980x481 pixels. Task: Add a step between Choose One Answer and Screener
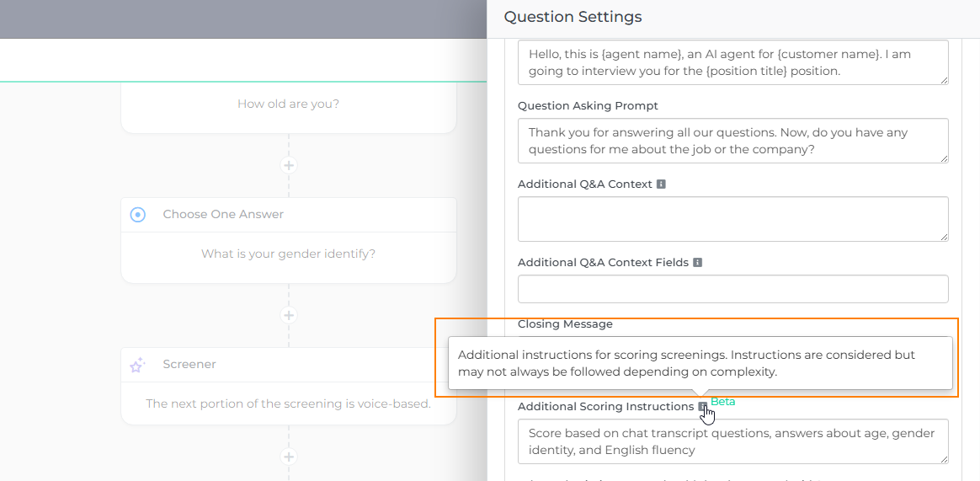click(x=289, y=315)
